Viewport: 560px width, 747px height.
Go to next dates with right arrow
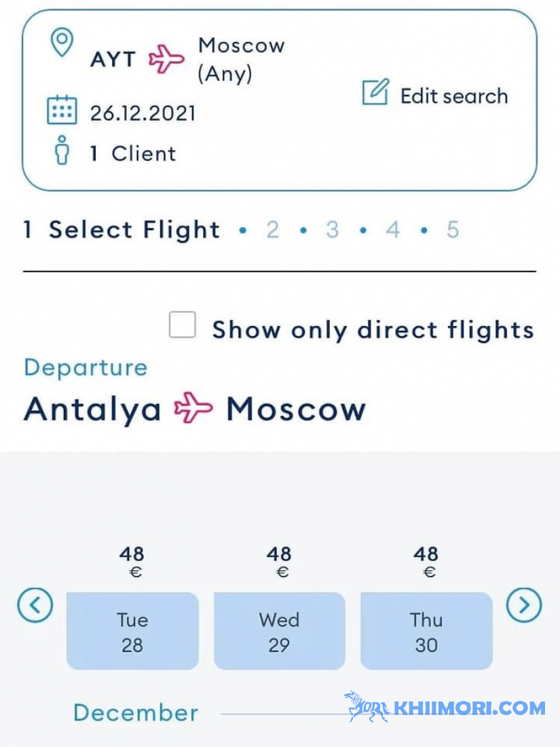click(x=524, y=605)
